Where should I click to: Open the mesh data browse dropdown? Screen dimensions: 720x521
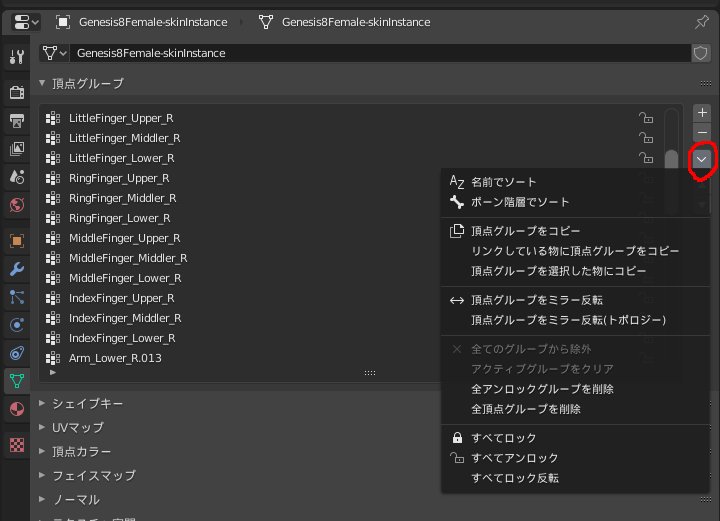(x=54, y=53)
